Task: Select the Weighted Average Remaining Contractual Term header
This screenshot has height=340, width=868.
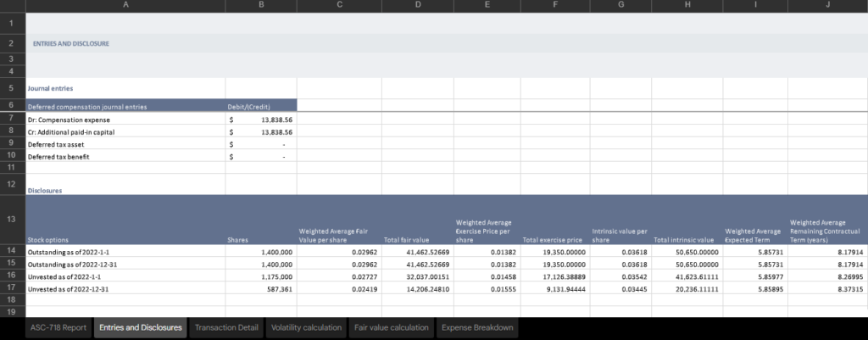Action: coord(827,220)
